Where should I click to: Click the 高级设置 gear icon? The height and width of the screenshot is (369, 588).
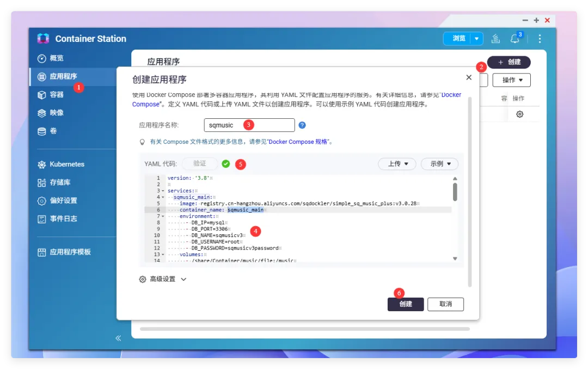click(x=143, y=279)
